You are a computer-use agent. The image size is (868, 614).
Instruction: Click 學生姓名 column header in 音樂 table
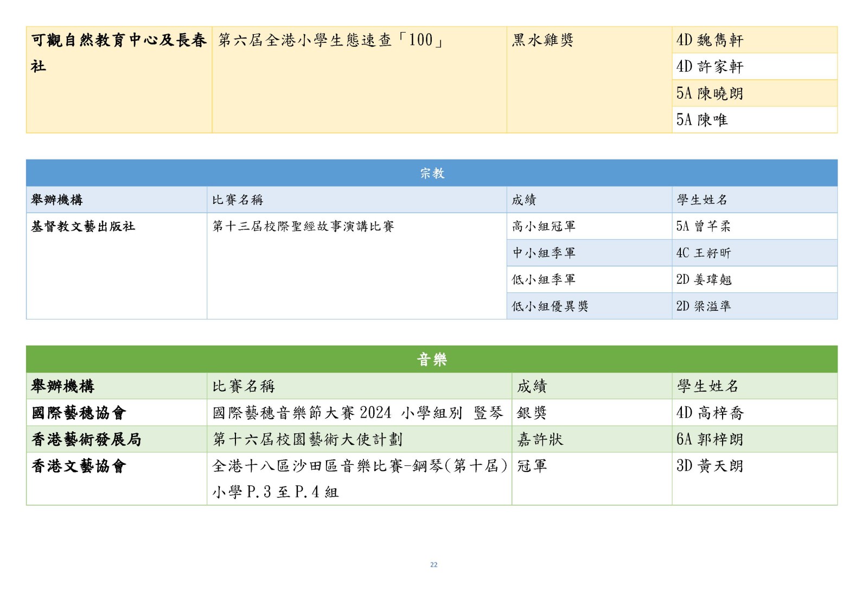pyautogui.click(x=707, y=386)
